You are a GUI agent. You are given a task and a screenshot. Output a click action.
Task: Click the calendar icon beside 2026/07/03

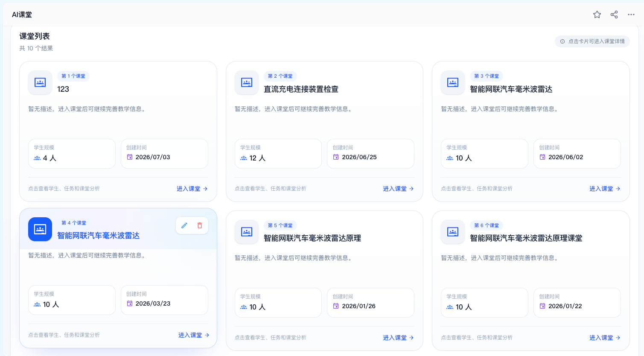tap(130, 157)
